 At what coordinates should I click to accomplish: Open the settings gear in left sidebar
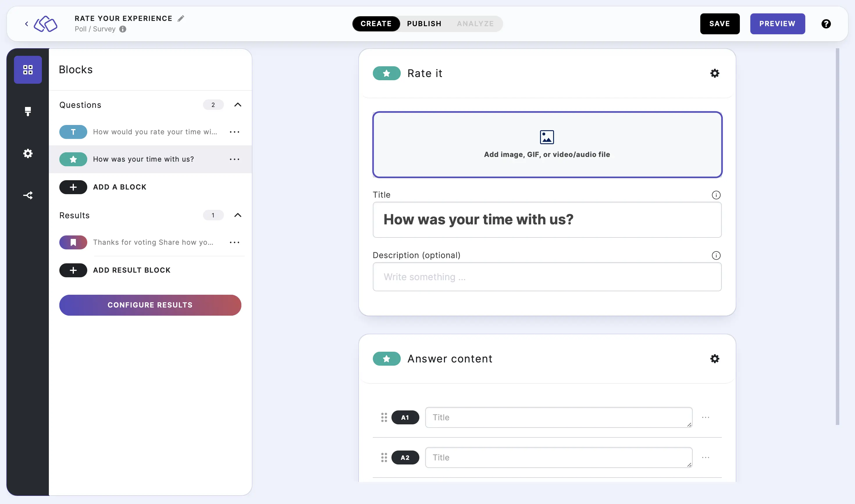[28, 153]
